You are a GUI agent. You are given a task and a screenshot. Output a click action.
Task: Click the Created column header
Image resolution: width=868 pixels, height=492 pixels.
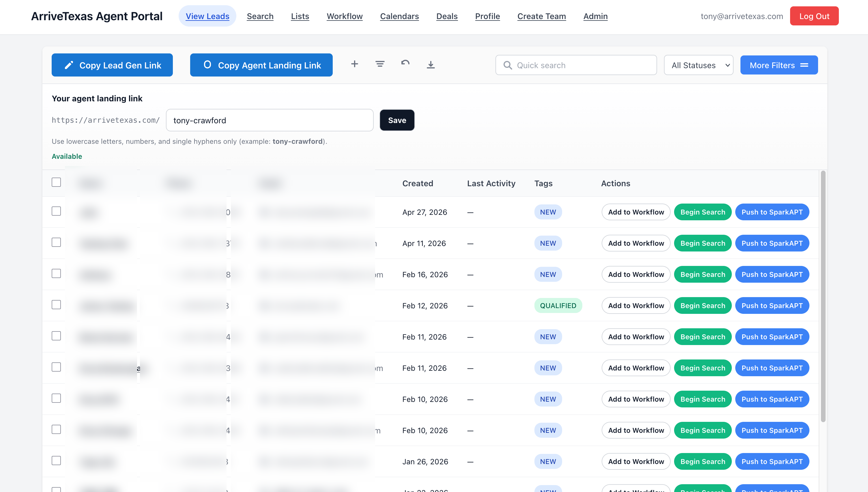click(x=417, y=183)
